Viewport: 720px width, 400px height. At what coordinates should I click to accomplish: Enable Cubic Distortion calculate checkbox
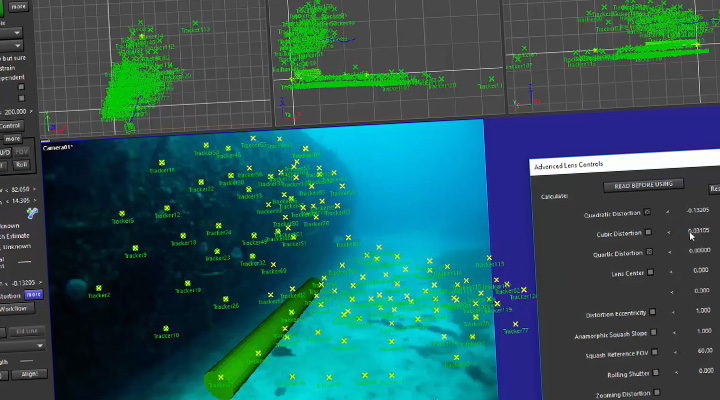click(x=648, y=232)
